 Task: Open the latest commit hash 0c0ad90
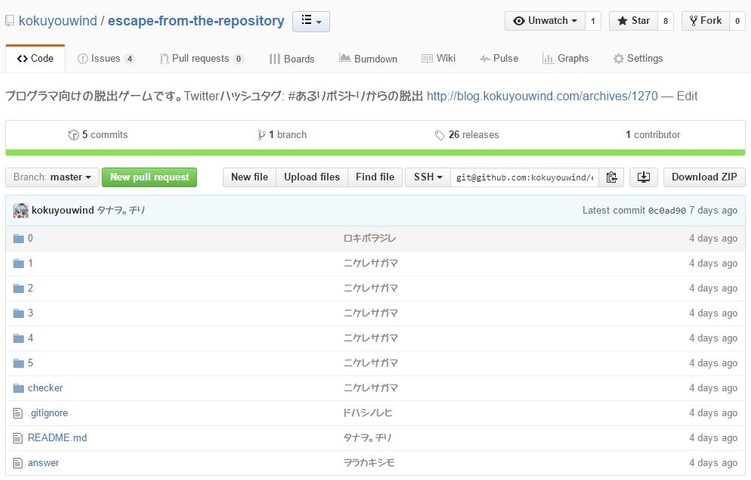[x=667, y=210]
